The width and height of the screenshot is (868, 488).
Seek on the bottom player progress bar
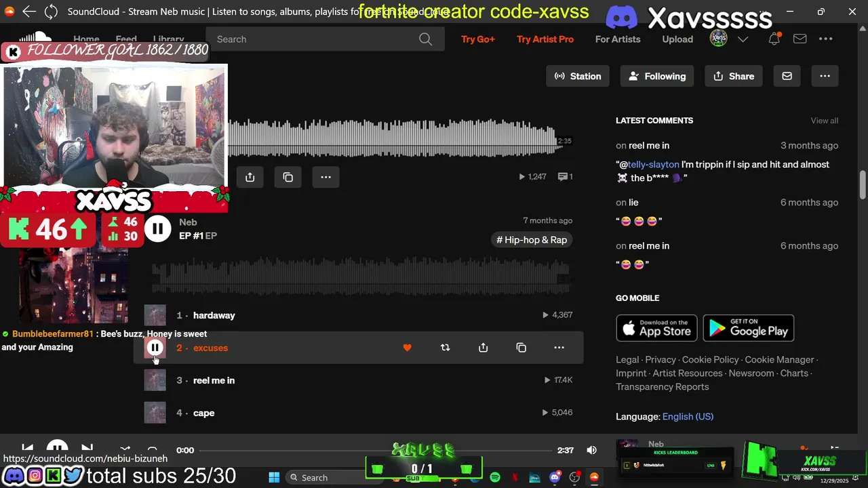tap(375, 450)
